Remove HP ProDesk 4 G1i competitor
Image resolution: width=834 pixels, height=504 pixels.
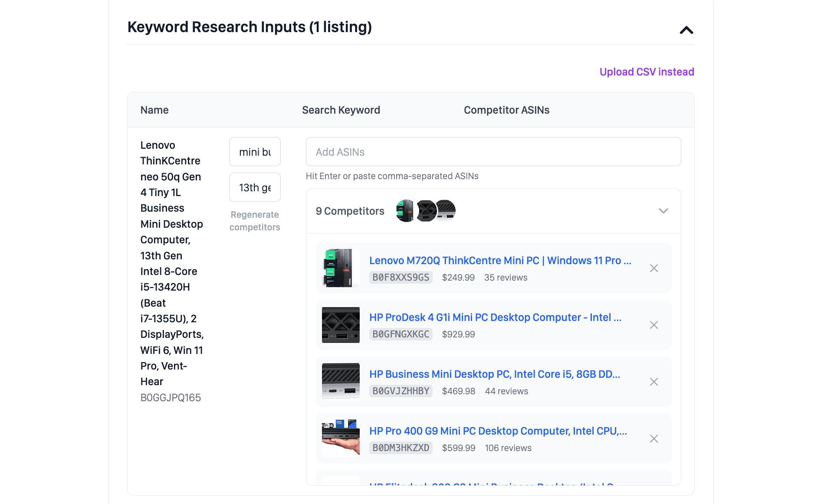[653, 325]
